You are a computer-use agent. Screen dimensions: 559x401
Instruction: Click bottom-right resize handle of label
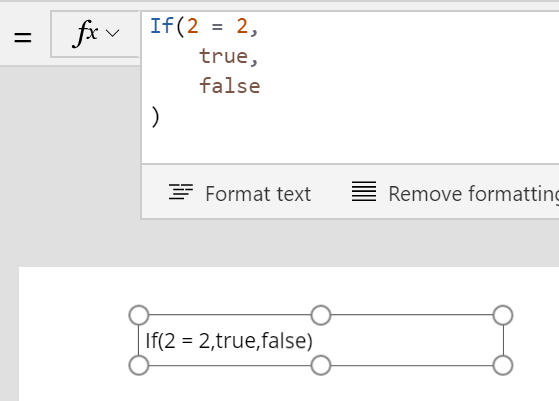(x=503, y=365)
